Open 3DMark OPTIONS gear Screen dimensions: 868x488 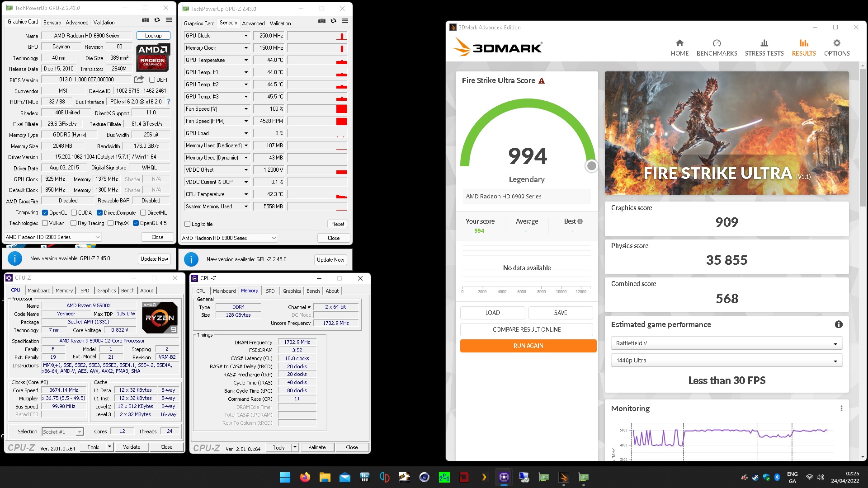(837, 47)
